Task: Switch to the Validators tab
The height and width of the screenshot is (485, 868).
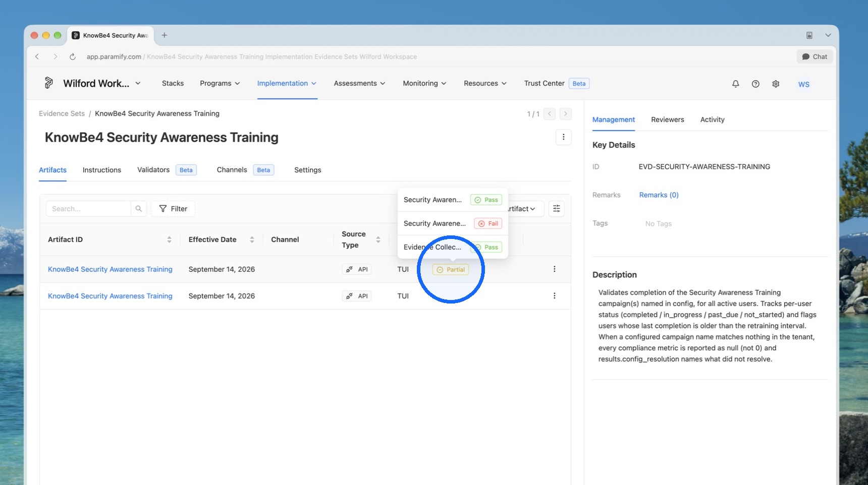Action: click(x=167, y=170)
